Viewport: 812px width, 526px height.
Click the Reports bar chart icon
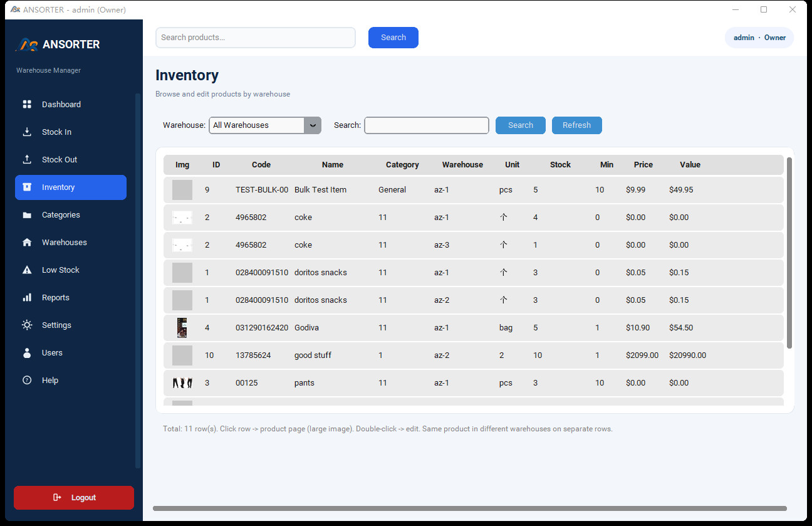27,297
